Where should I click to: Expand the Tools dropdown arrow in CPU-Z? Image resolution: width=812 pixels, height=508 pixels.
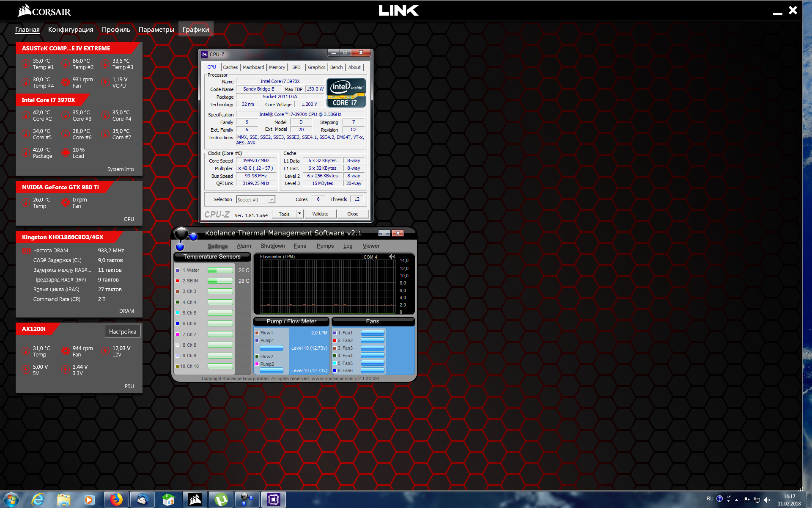coord(299,214)
